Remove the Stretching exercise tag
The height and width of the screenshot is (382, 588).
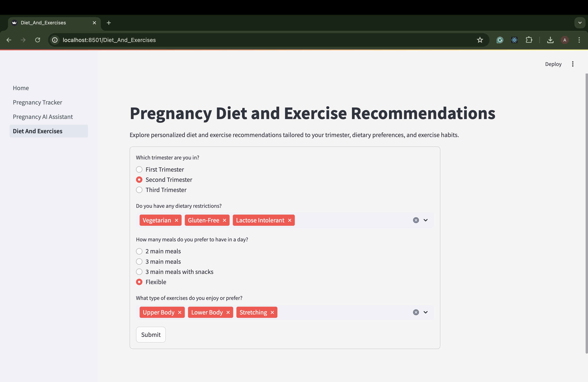(x=272, y=312)
